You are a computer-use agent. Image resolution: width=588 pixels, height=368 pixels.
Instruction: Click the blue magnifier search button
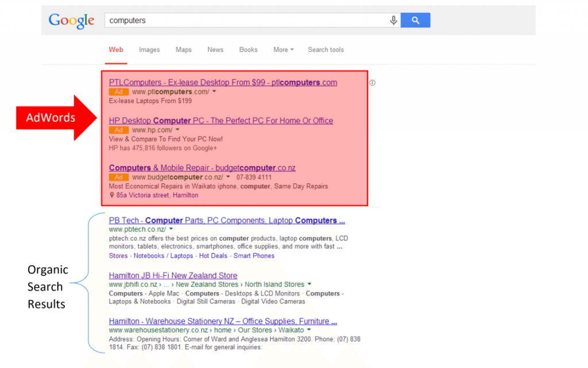415,20
